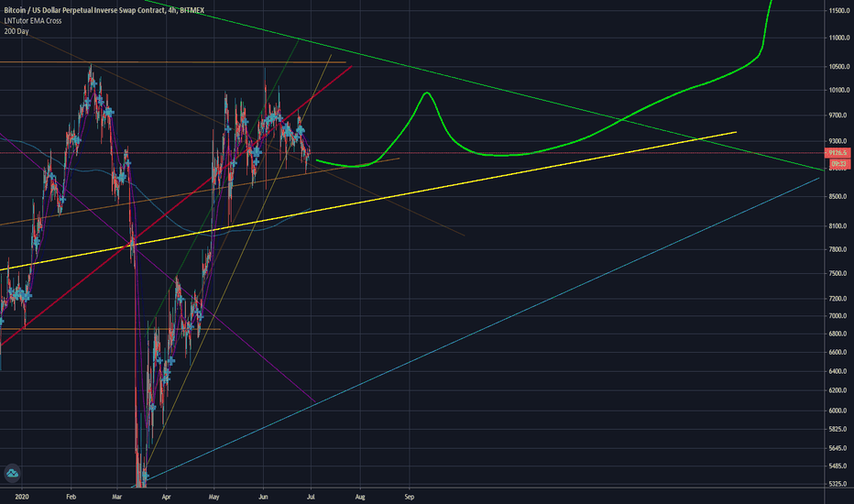Screen dimensions: 854x504
Task: Click the TradingView cloud logo icon
Action: (x=12, y=473)
